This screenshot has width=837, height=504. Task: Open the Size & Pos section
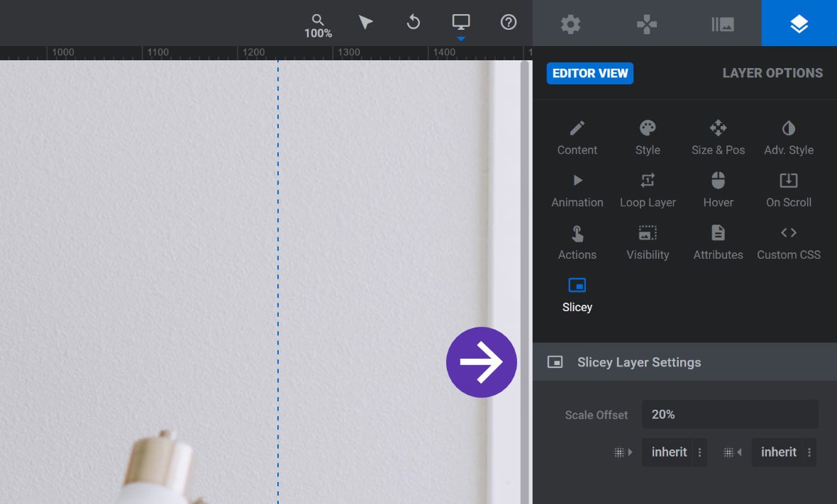(718, 138)
